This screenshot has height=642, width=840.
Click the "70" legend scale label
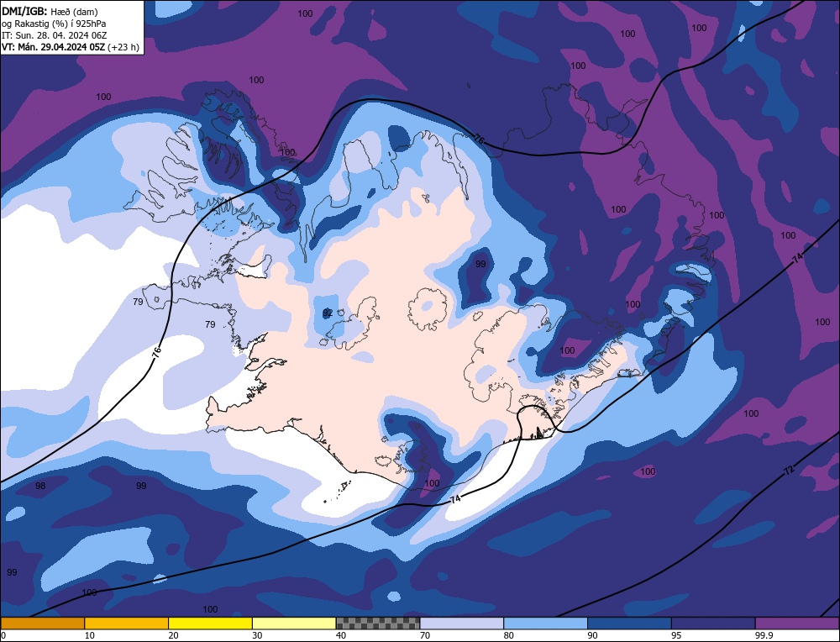(x=425, y=635)
